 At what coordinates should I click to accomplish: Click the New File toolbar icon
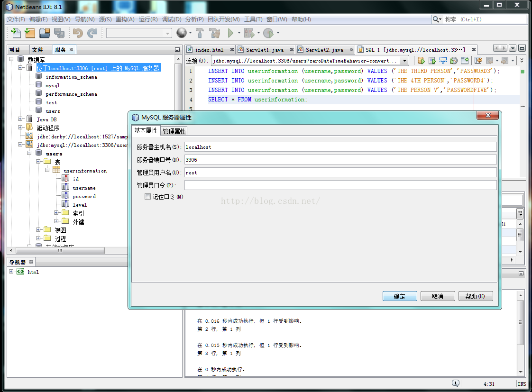pos(16,33)
